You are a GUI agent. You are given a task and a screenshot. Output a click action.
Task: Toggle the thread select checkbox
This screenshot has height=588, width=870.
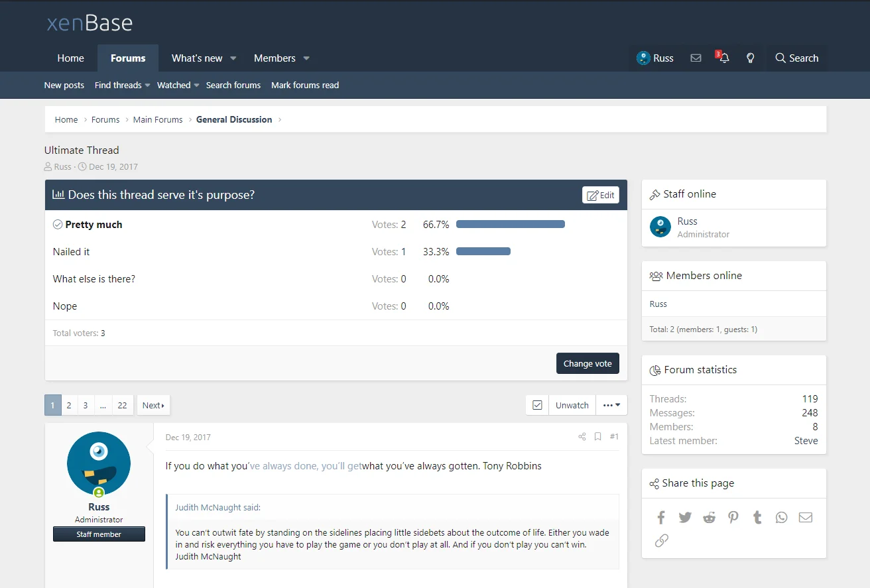[537, 405]
